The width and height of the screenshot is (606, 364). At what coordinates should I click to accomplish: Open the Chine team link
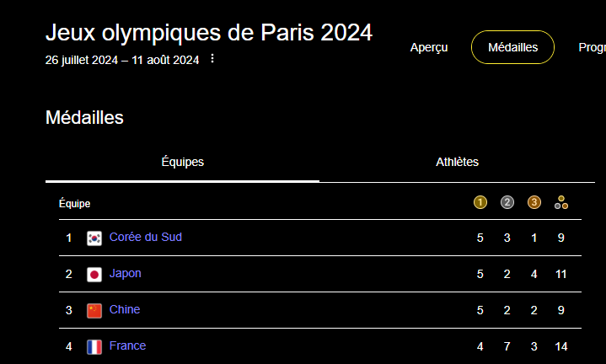click(x=125, y=310)
